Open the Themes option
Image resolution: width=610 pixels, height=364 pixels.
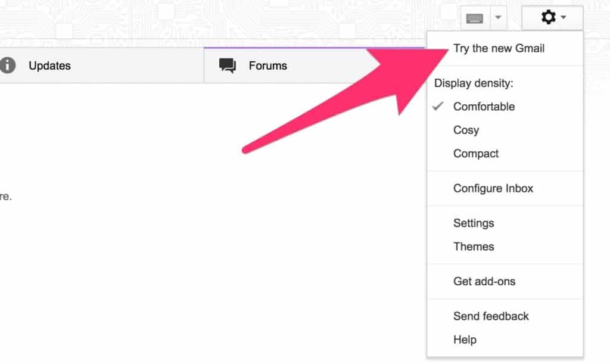coord(474,246)
